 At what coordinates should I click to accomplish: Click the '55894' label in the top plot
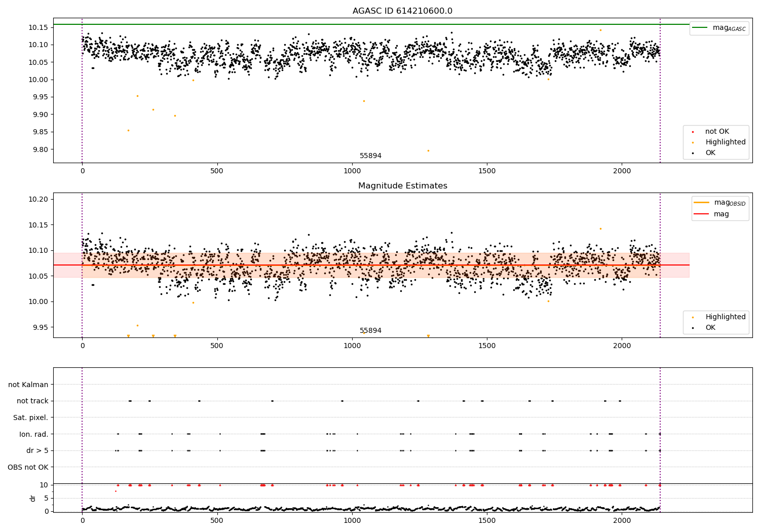pyautogui.click(x=370, y=156)
